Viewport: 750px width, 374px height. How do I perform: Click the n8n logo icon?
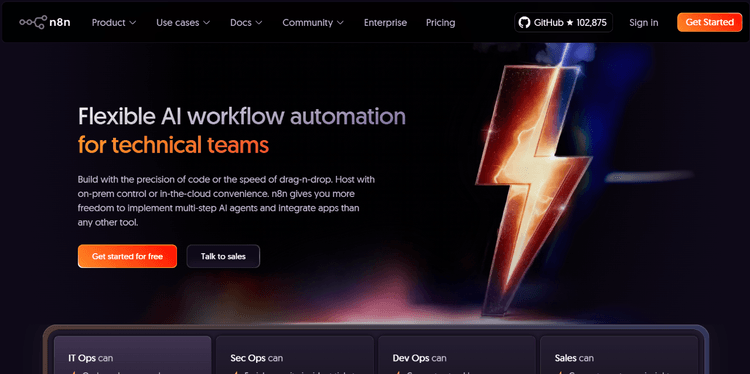[33, 22]
